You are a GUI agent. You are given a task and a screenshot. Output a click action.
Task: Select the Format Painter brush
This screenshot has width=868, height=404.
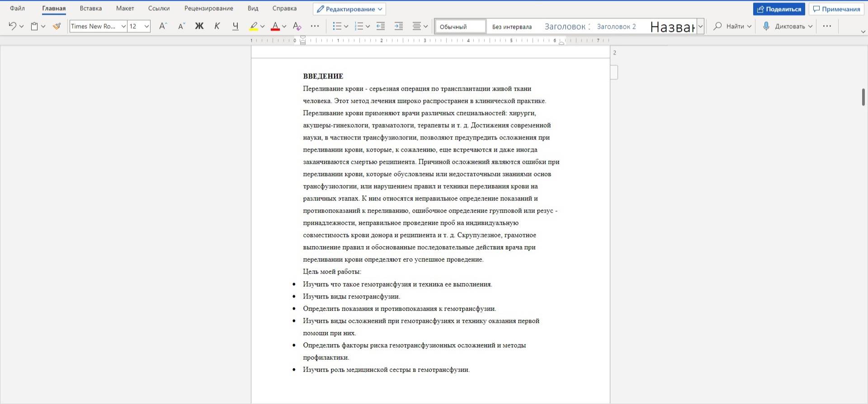57,26
